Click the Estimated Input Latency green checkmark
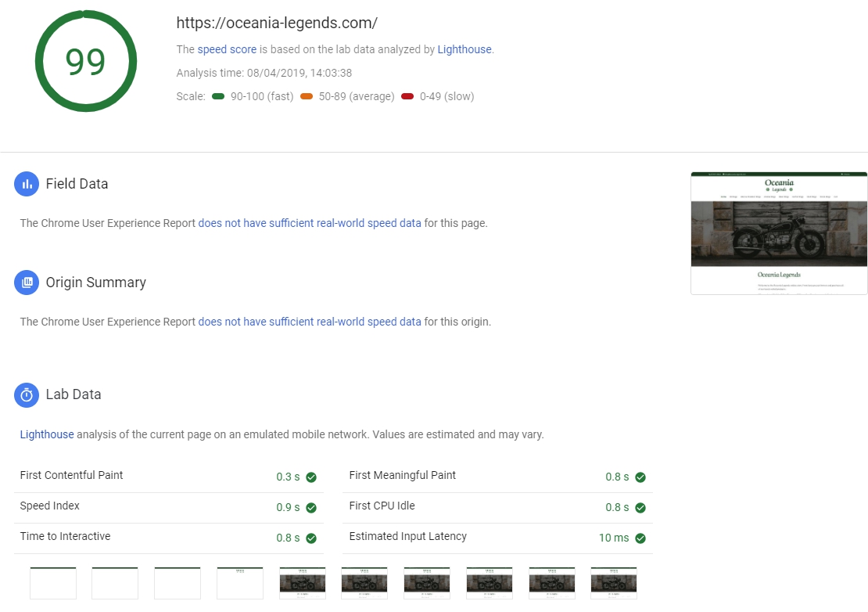This screenshot has height=612, width=868. pyautogui.click(x=640, y=538)
